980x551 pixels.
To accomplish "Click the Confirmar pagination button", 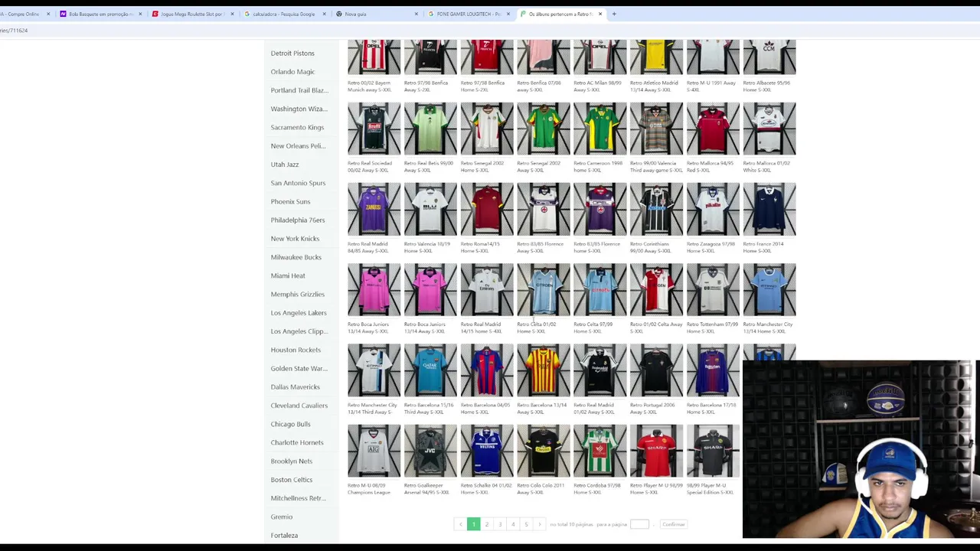I will (674, 524).
